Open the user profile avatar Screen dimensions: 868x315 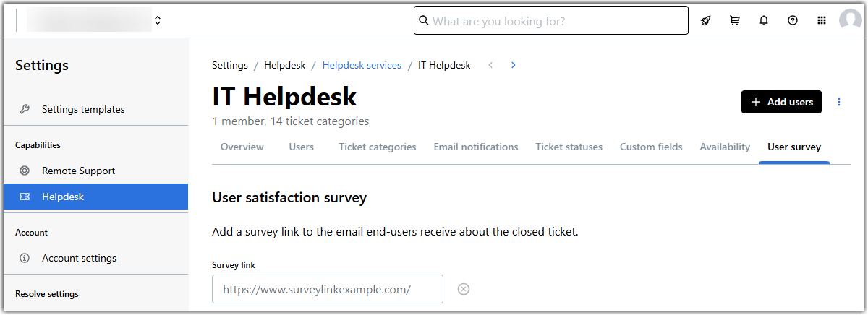(850, 21)
